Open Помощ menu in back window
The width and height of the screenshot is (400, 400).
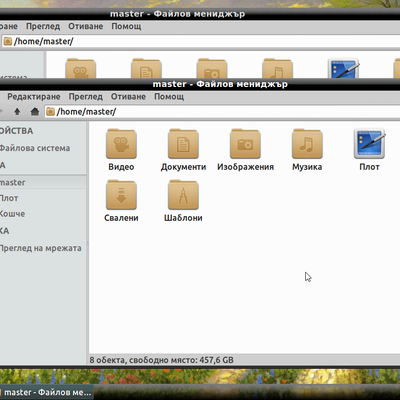click(x=126, y=26)
